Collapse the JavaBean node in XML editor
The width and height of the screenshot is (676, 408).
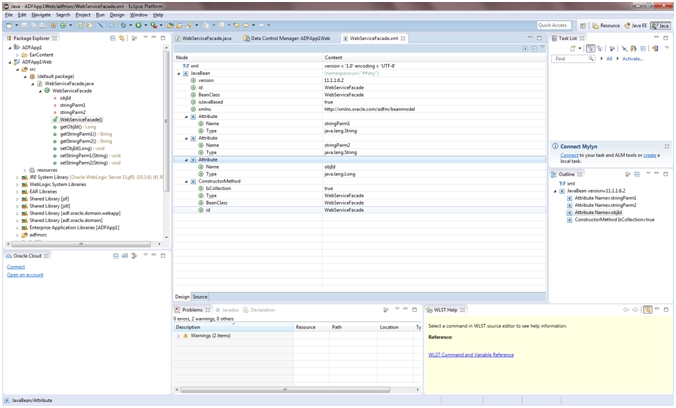(179, 73)
